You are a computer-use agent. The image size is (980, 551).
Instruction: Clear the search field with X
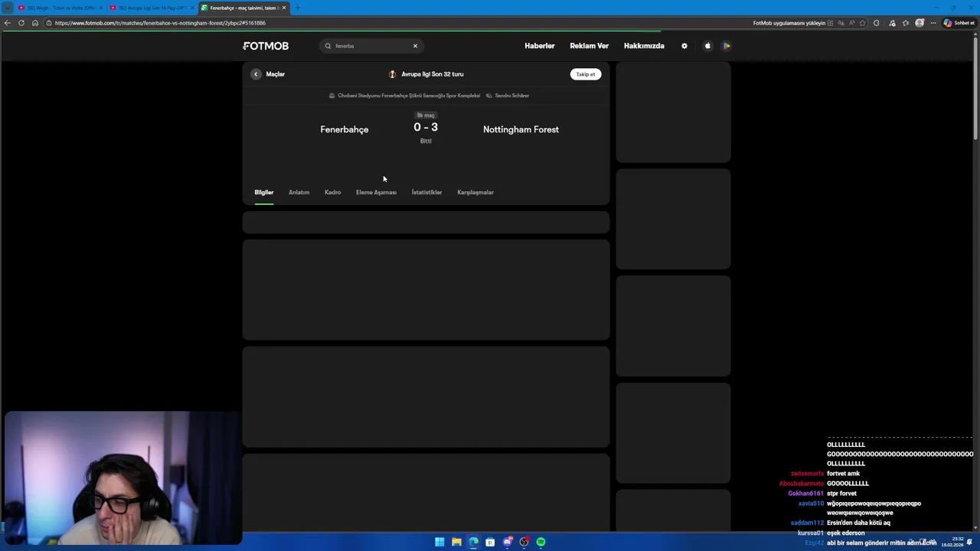[415, 46]
